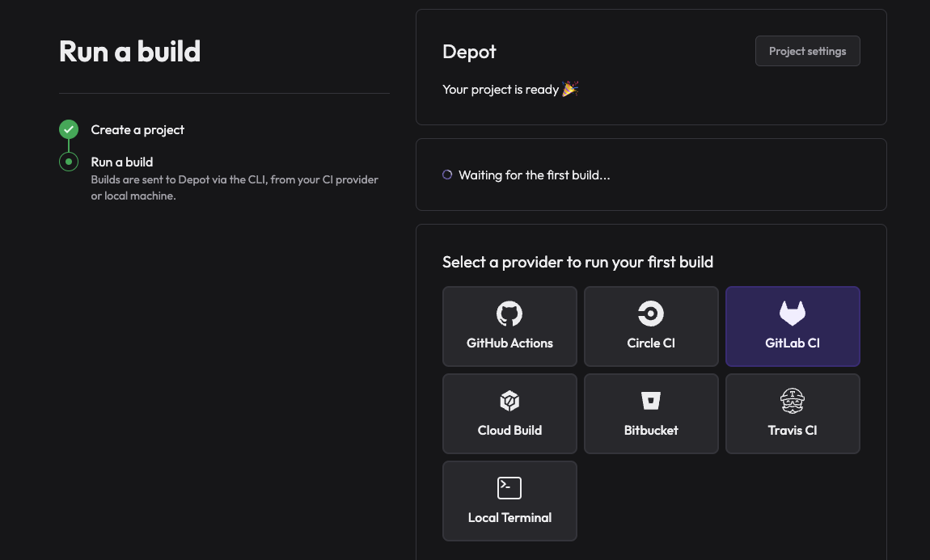Click the Bitbucket bucket logo icon
This screenshot has height=560, width=930.
(x=651, y=401)
